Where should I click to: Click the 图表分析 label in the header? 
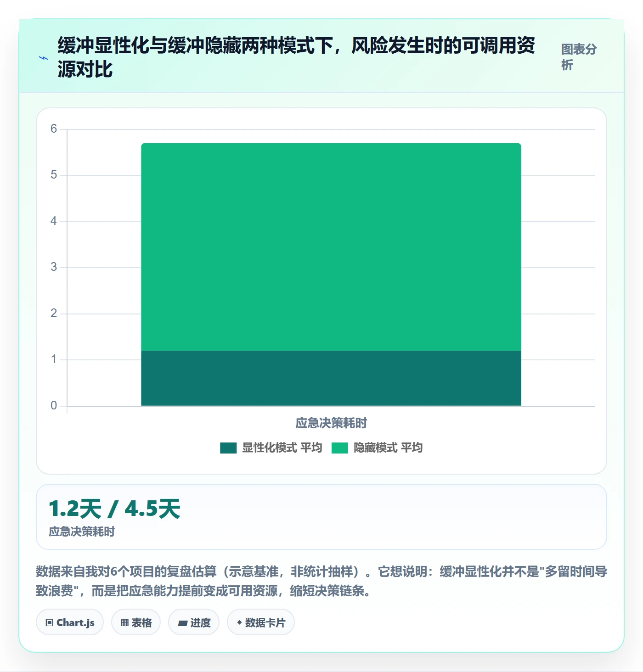coord(579,57)
